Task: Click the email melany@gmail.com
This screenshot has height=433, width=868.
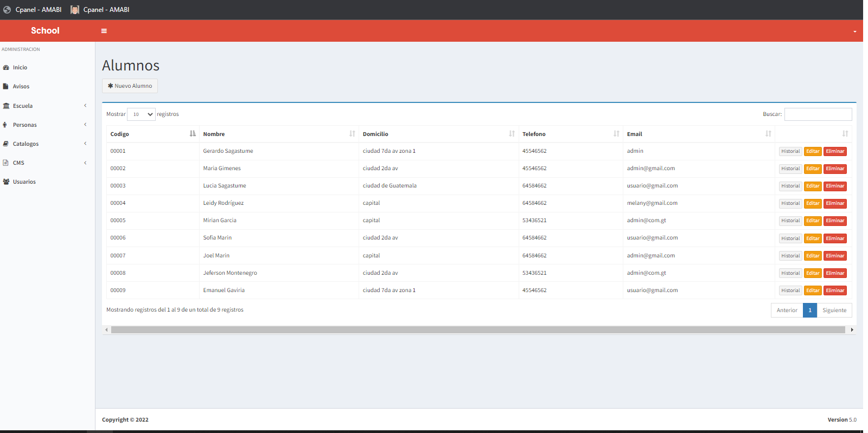Action: [x=652, y=203]
